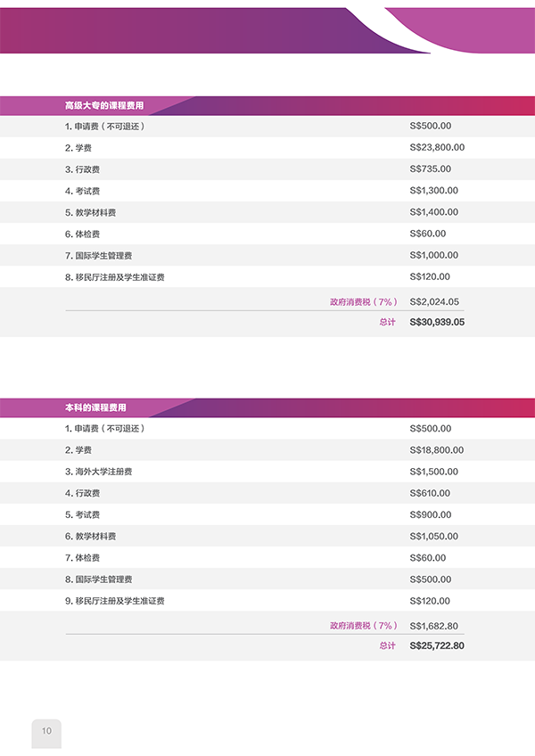Select the 考试费 S$900.00 row
The image size is (535, 756).
click(x=267, y=514)
